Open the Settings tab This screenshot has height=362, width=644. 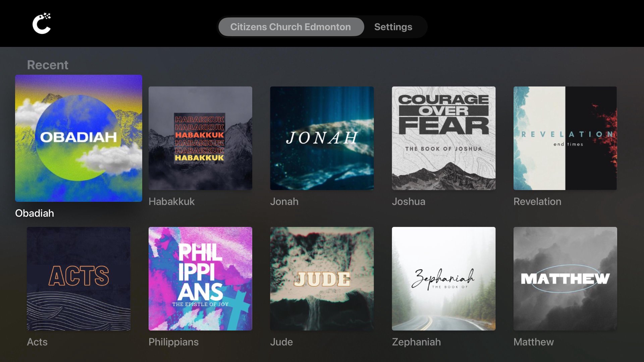[393, 27]
